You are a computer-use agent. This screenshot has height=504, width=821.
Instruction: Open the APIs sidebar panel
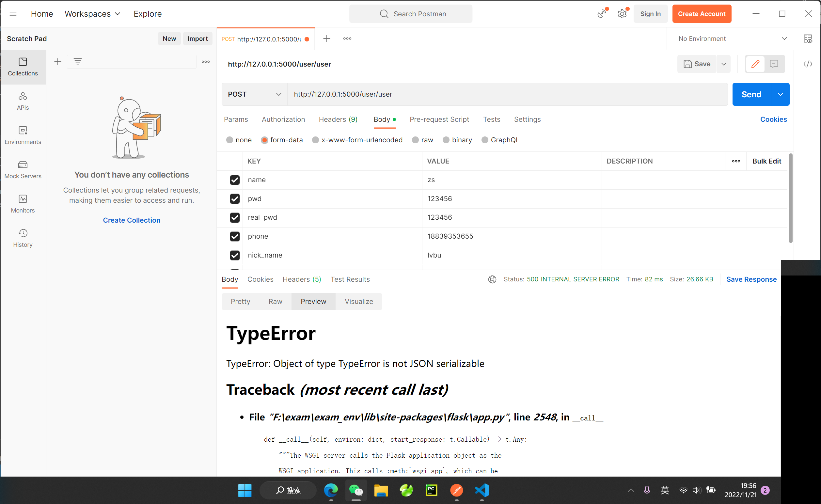23,101
